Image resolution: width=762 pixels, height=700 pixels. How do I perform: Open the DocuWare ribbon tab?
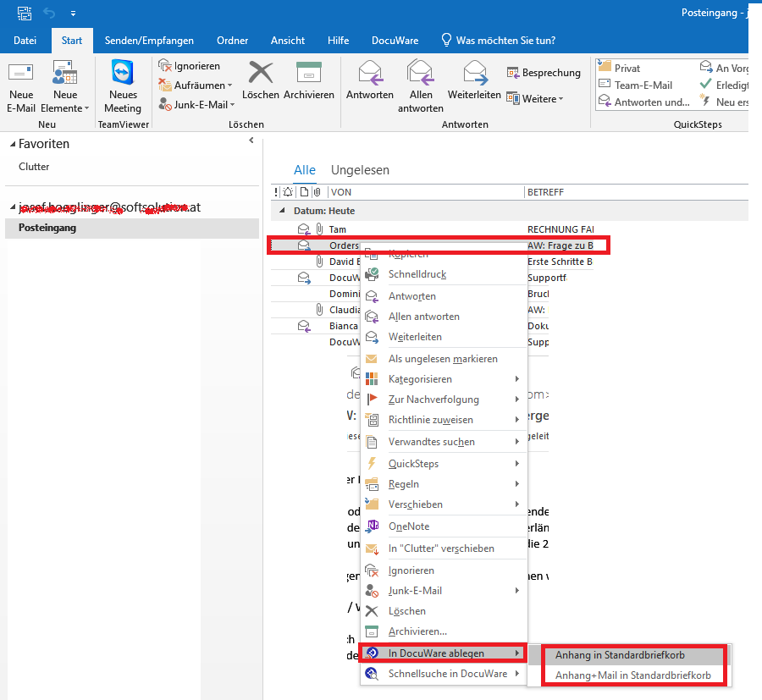pos(395,41)
